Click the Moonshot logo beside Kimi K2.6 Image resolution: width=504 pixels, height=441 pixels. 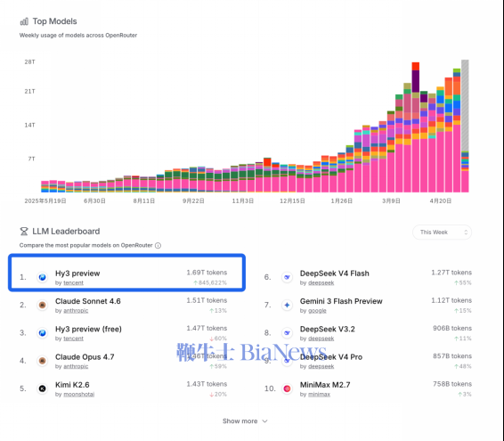click(x=42, y=388)
